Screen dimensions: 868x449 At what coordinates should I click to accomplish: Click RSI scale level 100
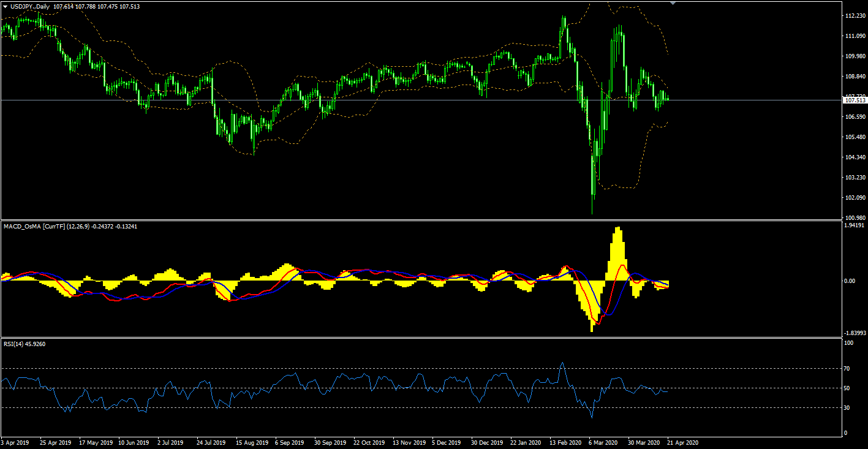849,343
